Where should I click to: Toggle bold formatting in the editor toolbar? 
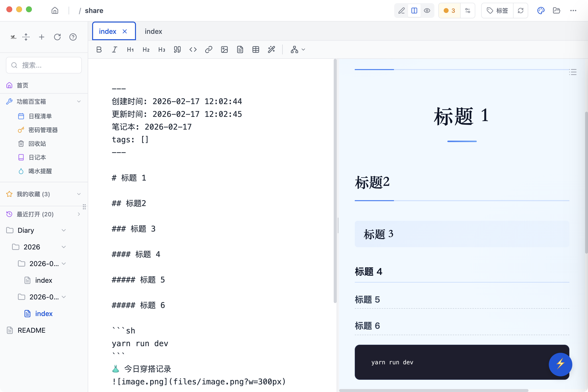(x=99, y=49)
